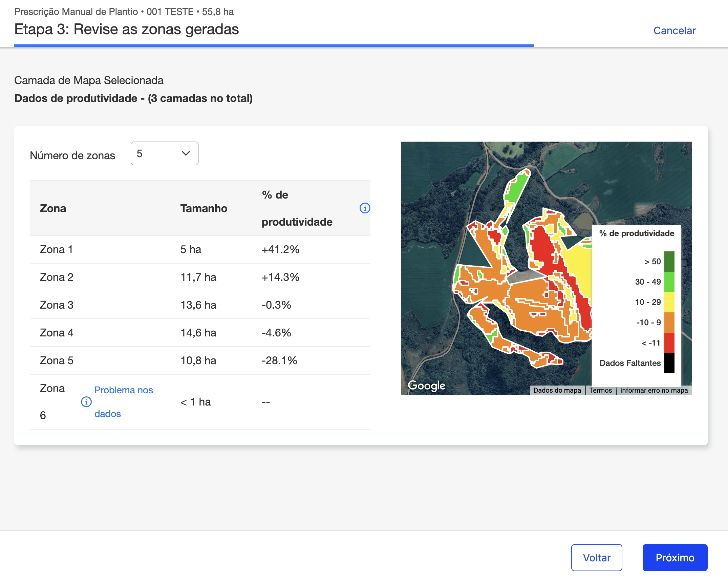Screen dimensions: 728x580
Task: Click dark green '> 50' legend swatch
Action: click(669, 261)
